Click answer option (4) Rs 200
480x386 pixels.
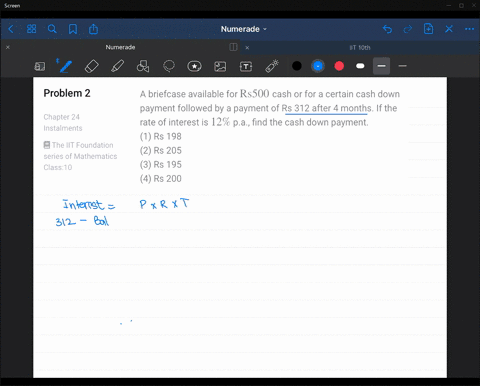pyautogui.click(x=161, y=178)
